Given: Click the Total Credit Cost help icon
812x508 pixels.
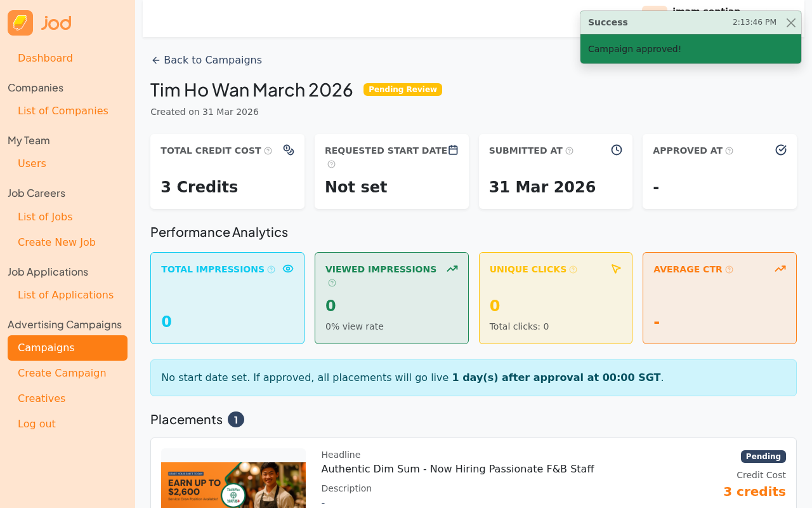Looking at the screenshot, I should click(x=268, y=151).
